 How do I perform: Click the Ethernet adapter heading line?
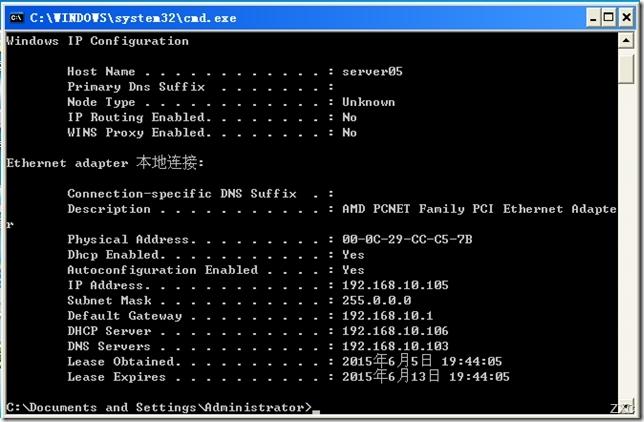[x=105, y=163]
